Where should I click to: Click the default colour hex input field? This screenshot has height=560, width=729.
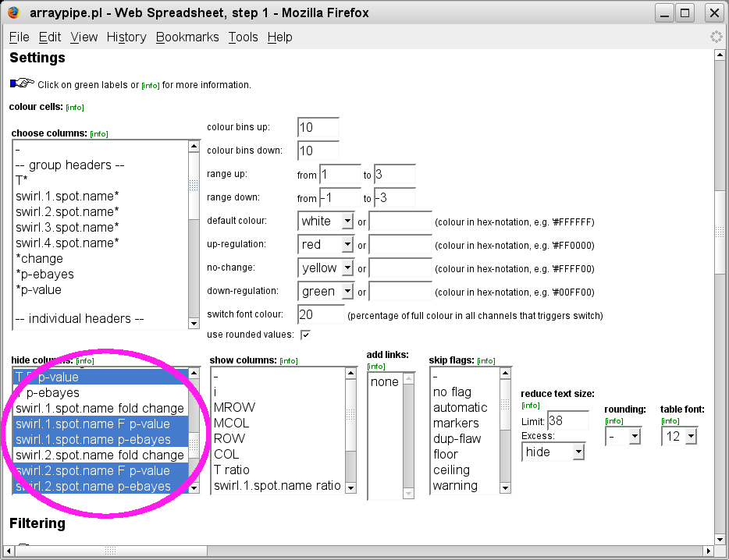[x=400, y=222]
